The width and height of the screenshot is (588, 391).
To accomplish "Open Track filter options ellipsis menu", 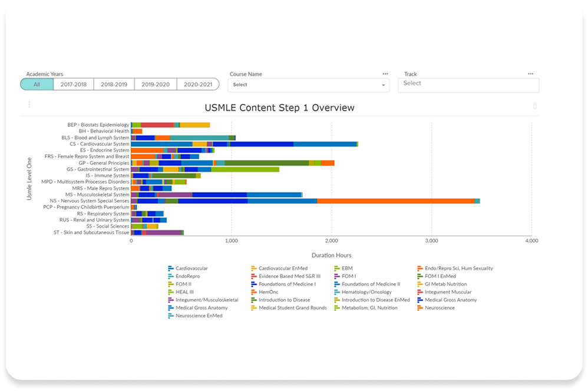I will 530,74.
